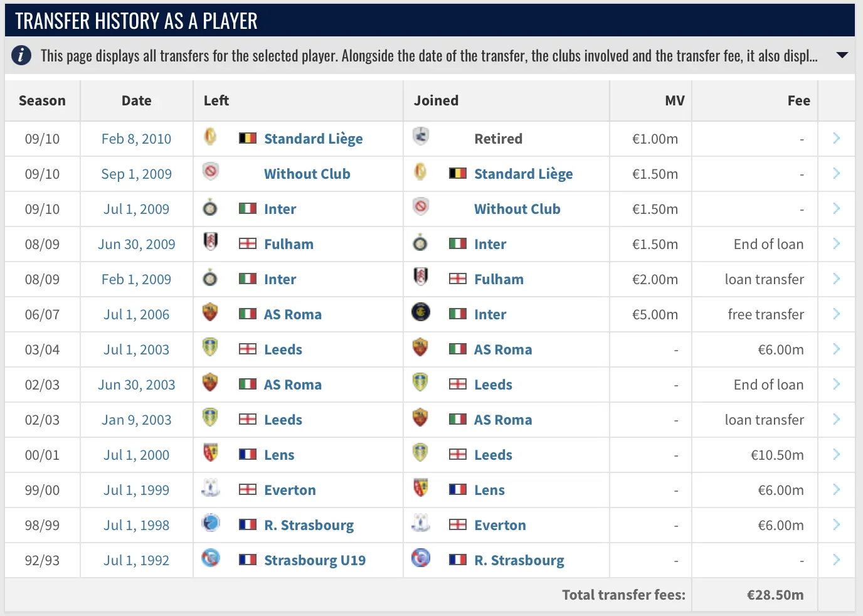Image resolution: width=863 pixels, height=616 pixels.
Task: Click Without Club icon in Sep 1, 2009 row
Action: 211,171
